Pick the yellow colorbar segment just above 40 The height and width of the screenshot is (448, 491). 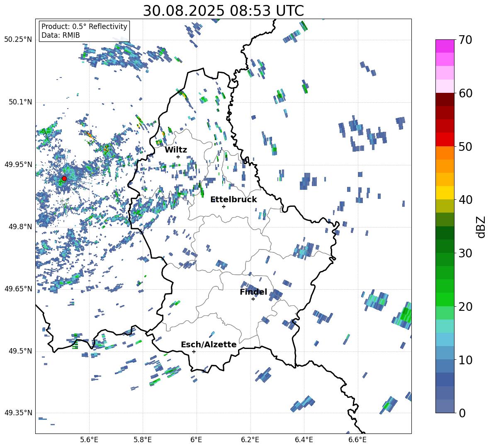(x=445, y=193)
